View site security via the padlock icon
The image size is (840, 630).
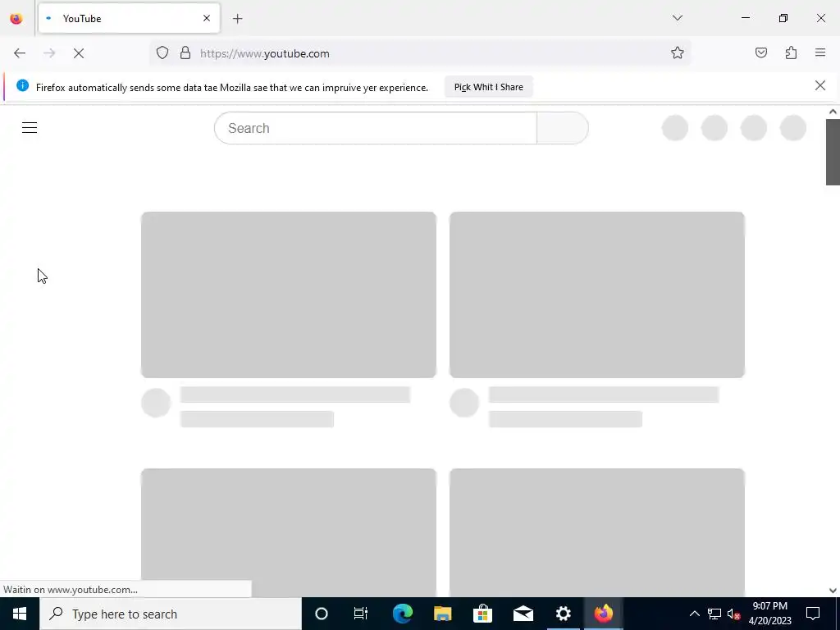[185, 53]
